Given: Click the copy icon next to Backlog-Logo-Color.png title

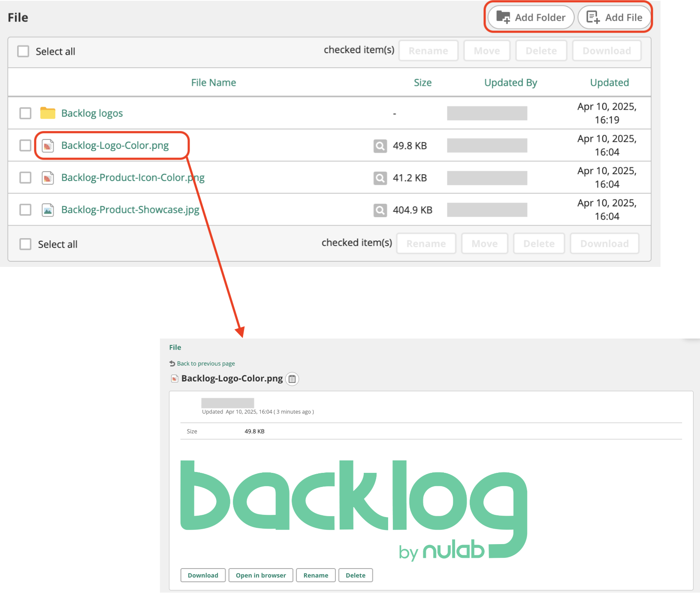Looking at the screenshot, I should 292,379.
